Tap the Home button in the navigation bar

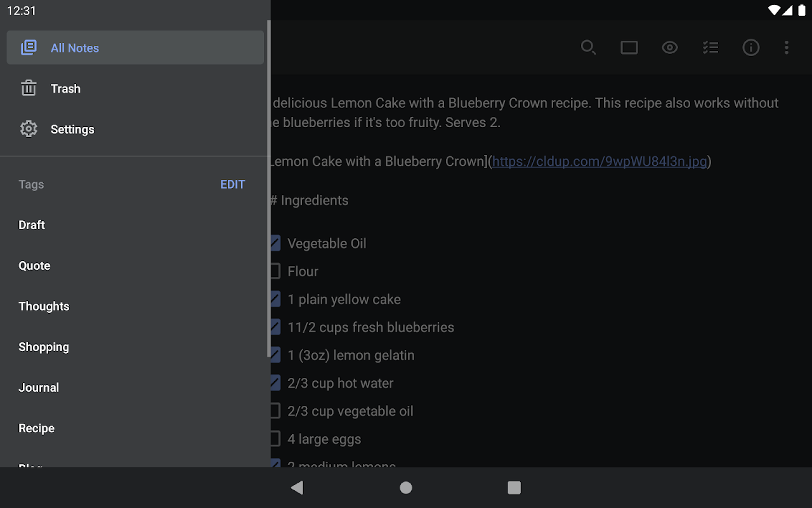point(405,488)
